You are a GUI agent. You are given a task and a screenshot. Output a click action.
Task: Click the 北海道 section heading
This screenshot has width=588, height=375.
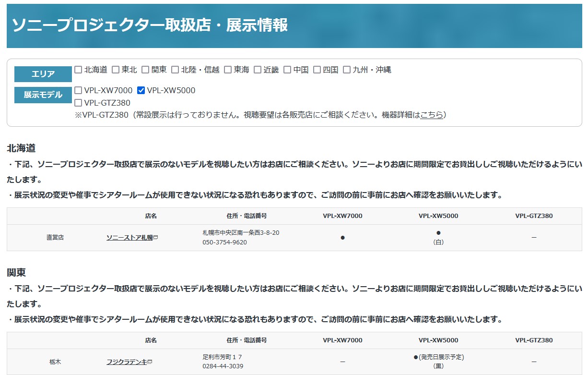click(21, 148)
